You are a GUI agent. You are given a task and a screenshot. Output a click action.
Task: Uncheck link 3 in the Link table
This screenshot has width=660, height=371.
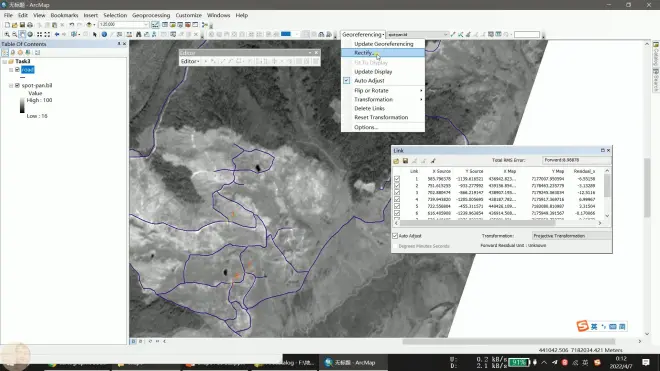[x=397, y=192]
